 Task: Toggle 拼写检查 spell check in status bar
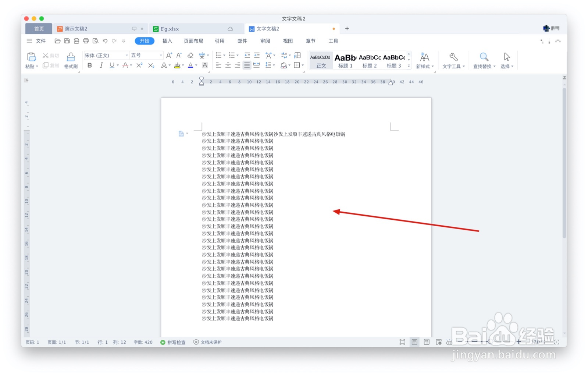173,342
